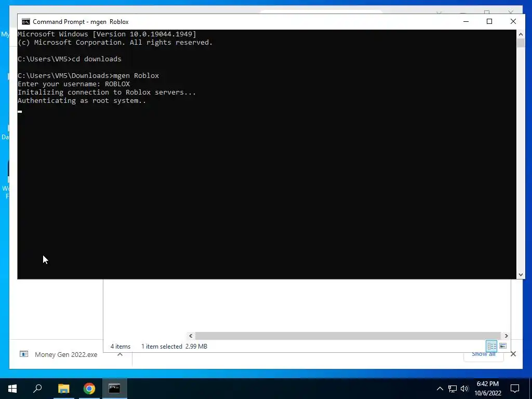
Task: Click File Explorer horizontal scrollbar left arrow
Action: click(191, 336)
